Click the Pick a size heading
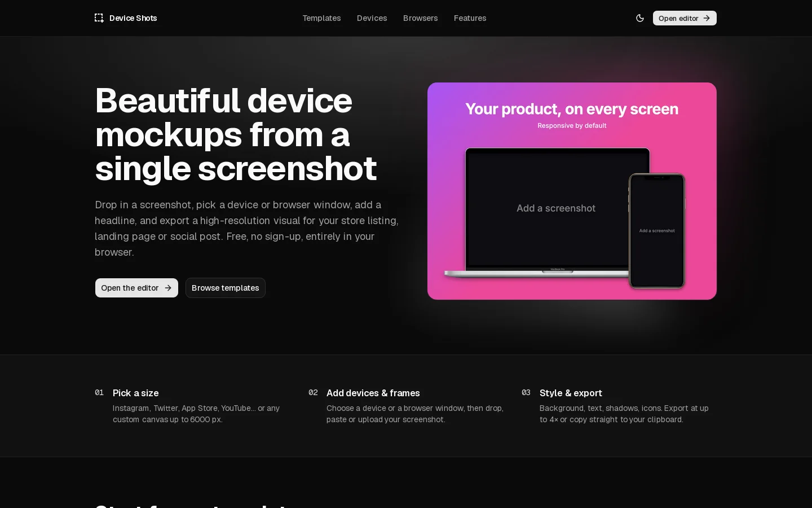This screenshot has width=812, height=508. tap(135, 393)
